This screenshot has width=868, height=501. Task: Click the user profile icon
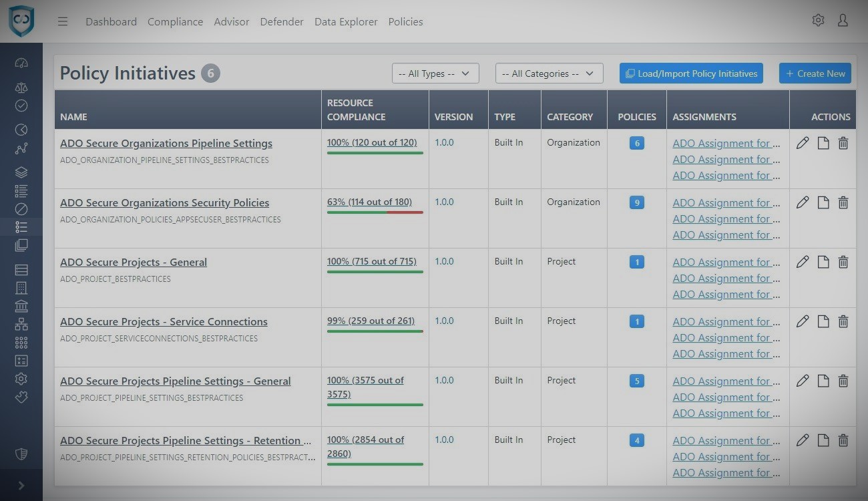[x=843, y=21]
